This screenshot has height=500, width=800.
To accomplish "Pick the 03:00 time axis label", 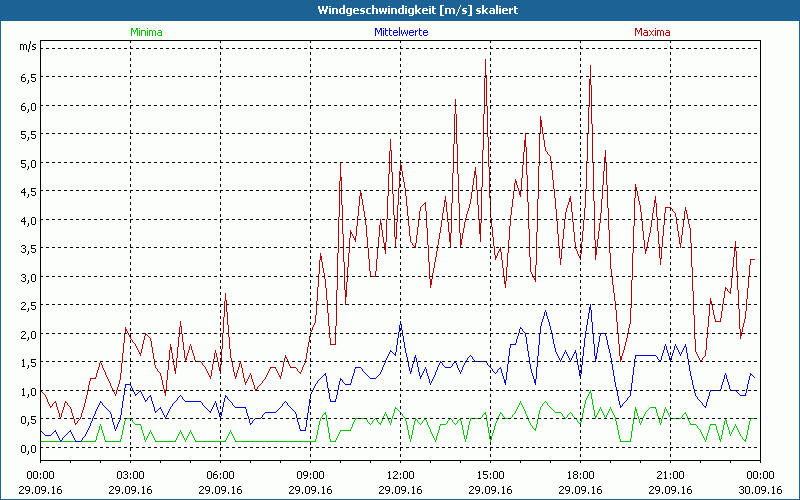I will (x=131, y=475).
